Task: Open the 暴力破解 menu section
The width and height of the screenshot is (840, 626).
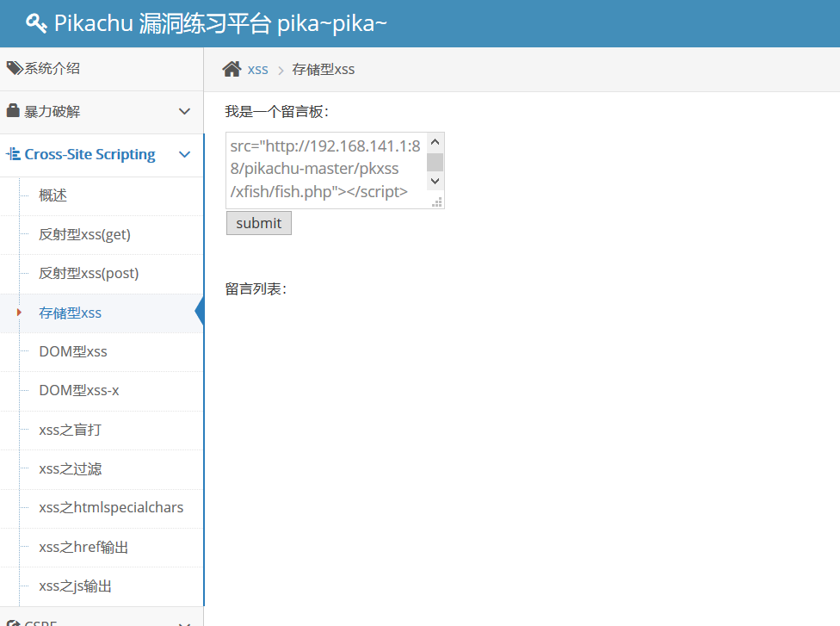Action: (x=102, y=112)
